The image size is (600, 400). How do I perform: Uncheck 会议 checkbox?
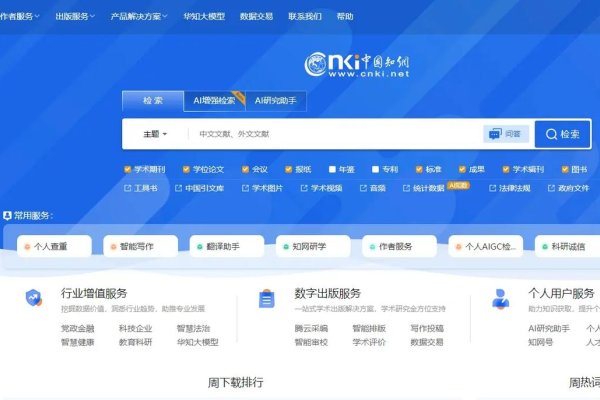(x=245, y=169)
